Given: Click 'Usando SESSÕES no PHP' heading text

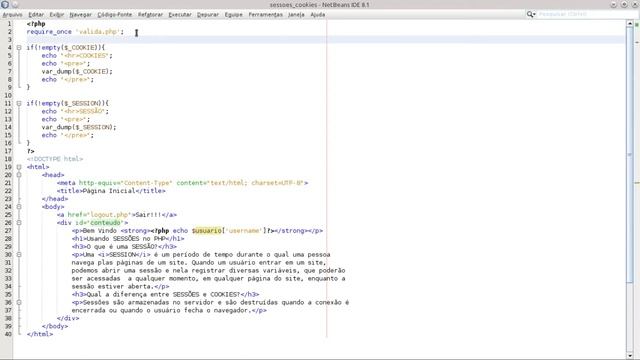Looking at the screenshot, I should click(x=126, y=238).
